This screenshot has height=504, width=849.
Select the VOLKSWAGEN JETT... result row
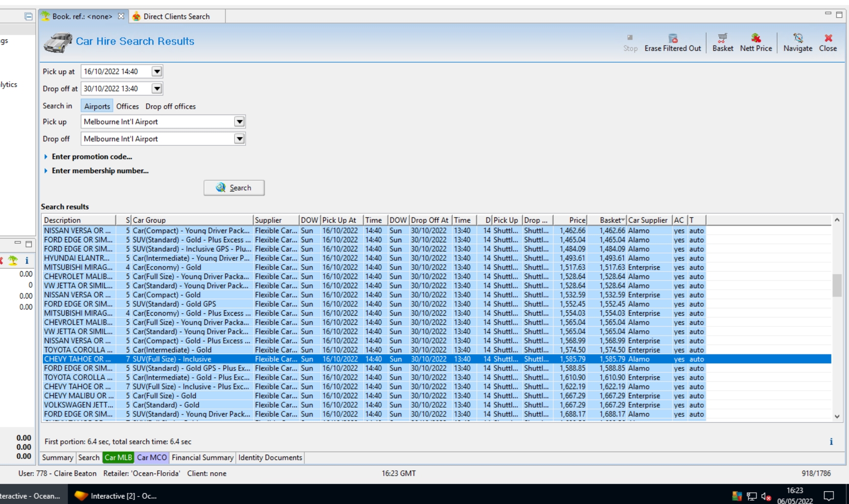[436, 405]
